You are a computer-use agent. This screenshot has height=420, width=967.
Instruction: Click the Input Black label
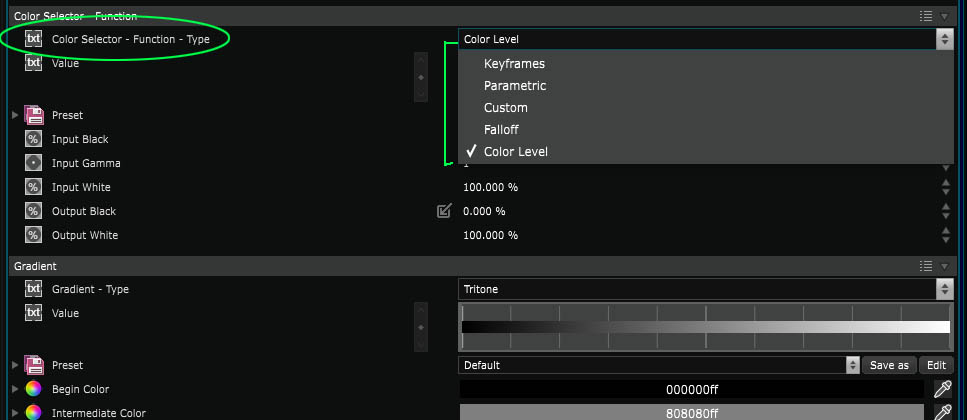(80, 139)
